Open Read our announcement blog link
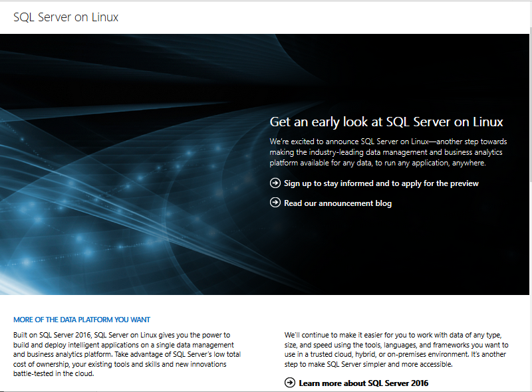Image resolution: width=532 pixels, height=392 pixels. [x=338, y=203]
